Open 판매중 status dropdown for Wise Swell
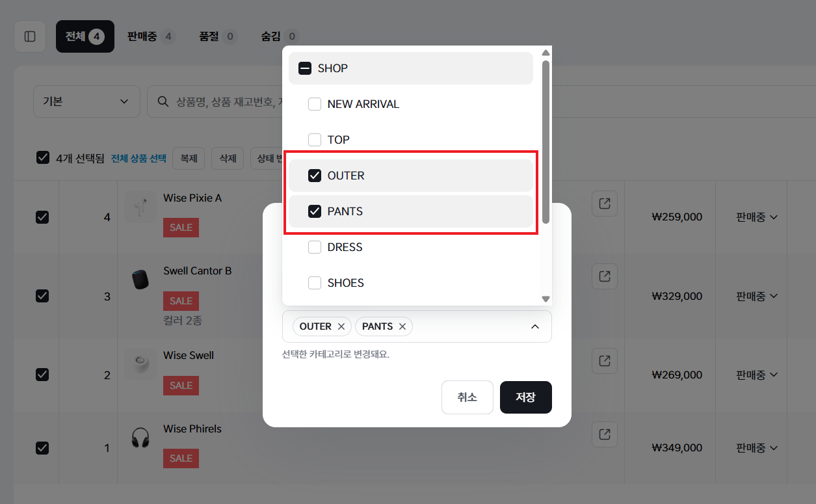 point(757,375)
